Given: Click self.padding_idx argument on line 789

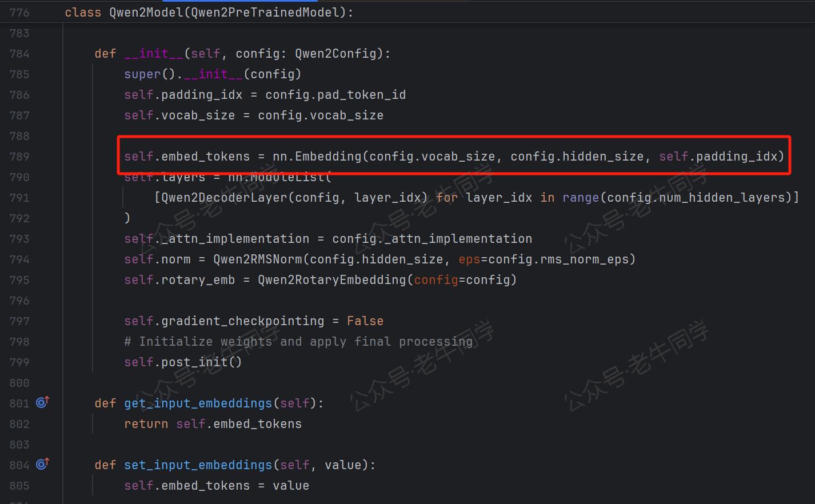Looking at the screenshot, I should (x=718, y=157).
